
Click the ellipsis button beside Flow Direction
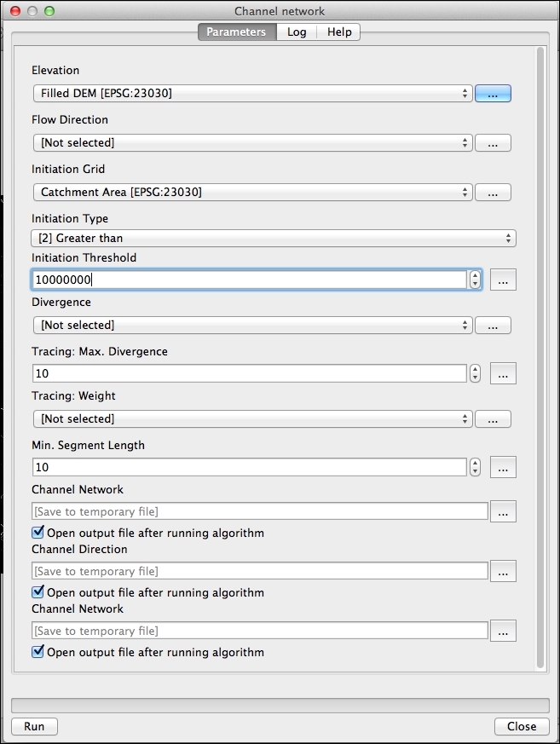tap(493, 143)
